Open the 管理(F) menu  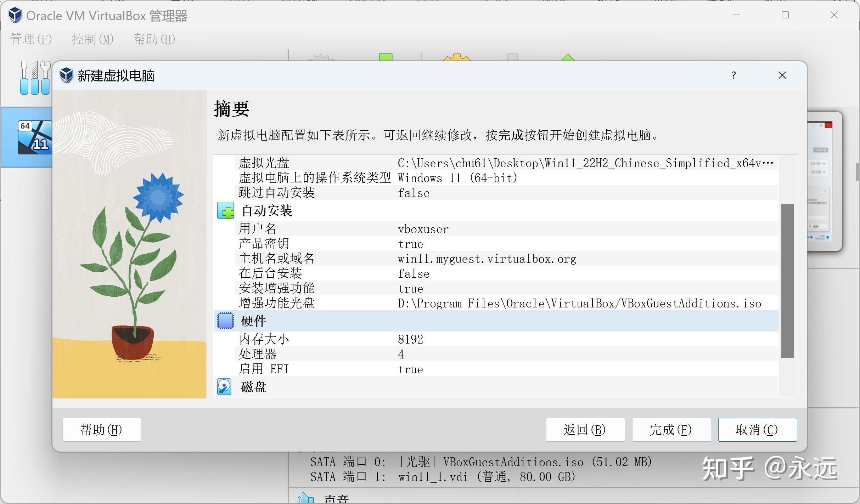(30, 39)
